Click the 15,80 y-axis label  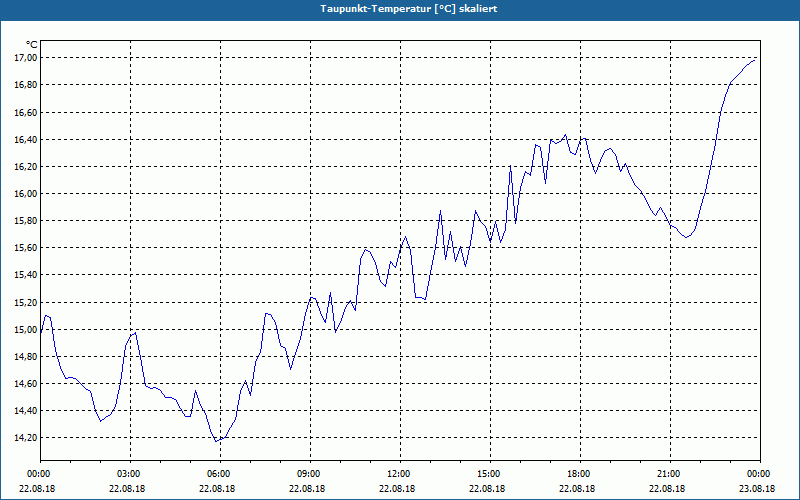(26, 221)
